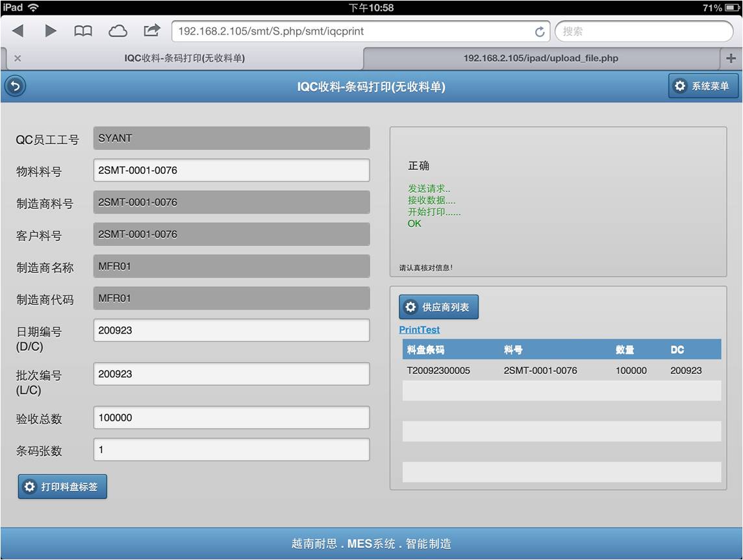The image size is (743, 560).
Task: Close the IQC tab using the X
Action: point(18,58)
